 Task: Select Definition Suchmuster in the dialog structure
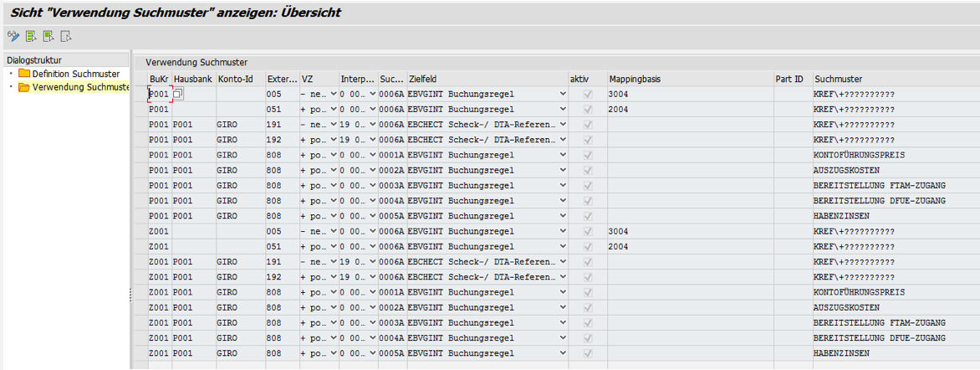tap(75, 74)
